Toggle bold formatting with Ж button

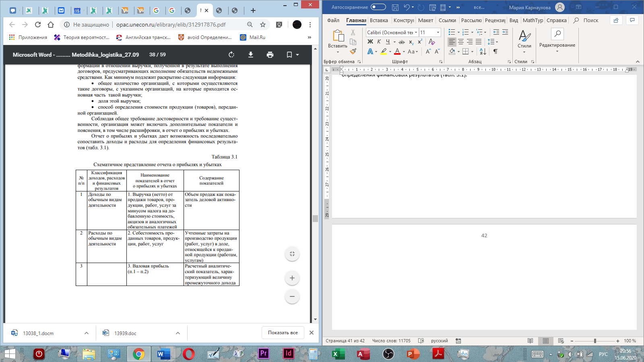tap(370, 42)
